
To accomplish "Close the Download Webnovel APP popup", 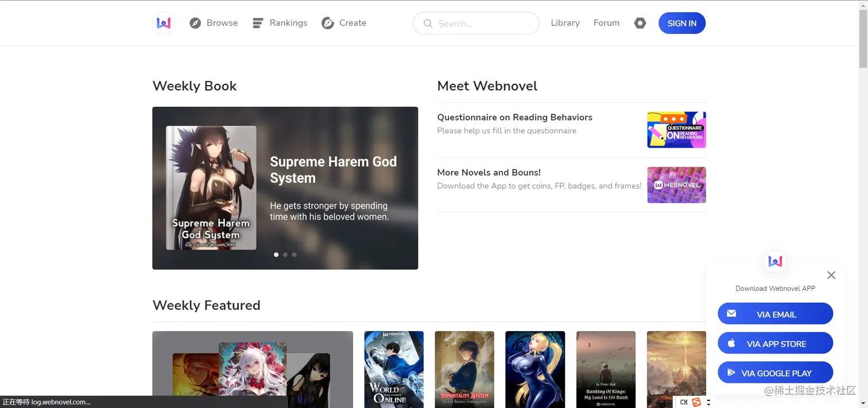I will click(831, 275).
